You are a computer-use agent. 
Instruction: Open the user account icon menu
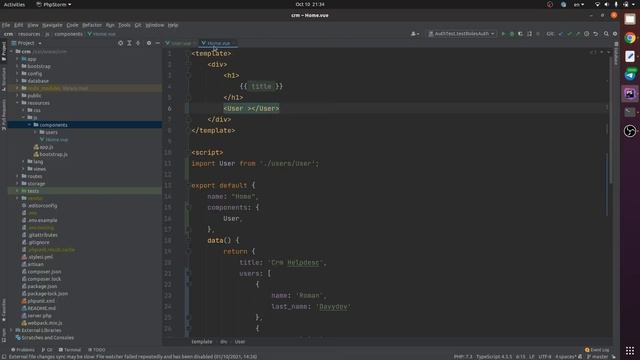[x=415, y=34]
